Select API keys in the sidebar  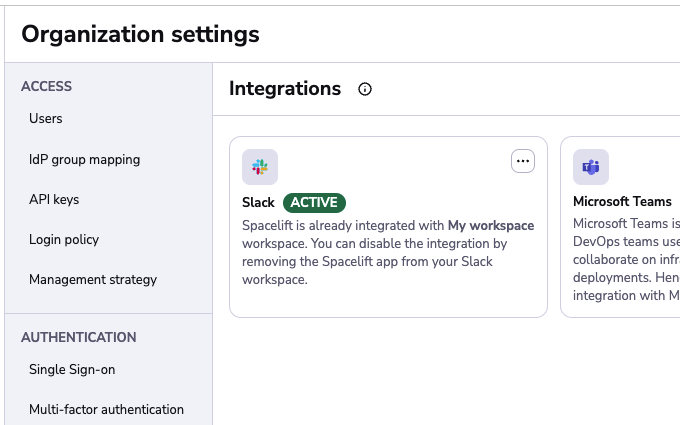point(54,199)
